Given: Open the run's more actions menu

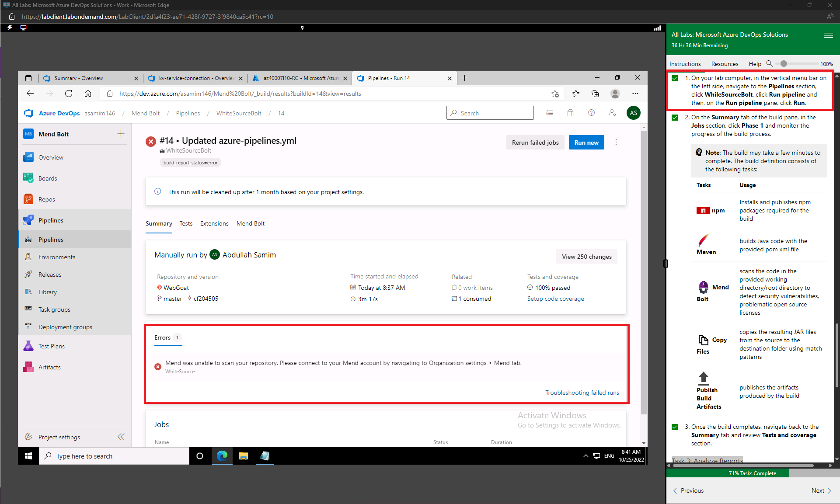Looking at the screenshot, I should [x=616, y=142].
